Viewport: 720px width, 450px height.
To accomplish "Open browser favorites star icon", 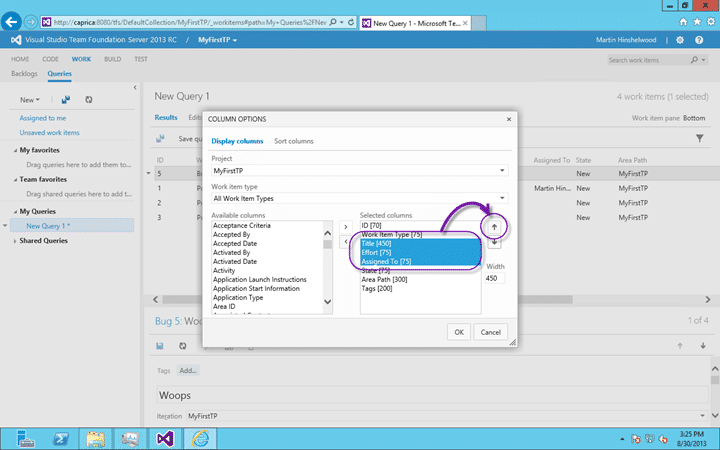I will (x=697, y=22).
